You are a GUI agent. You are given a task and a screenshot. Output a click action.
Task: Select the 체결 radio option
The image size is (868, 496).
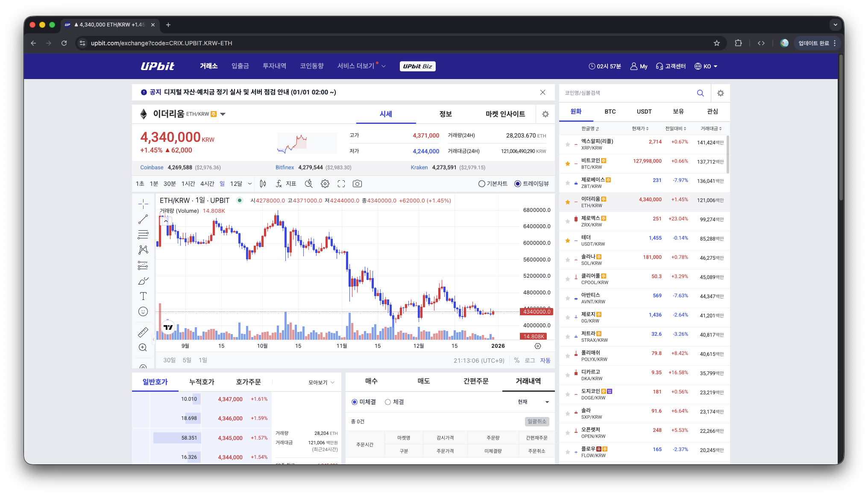[x=388, y=402]
